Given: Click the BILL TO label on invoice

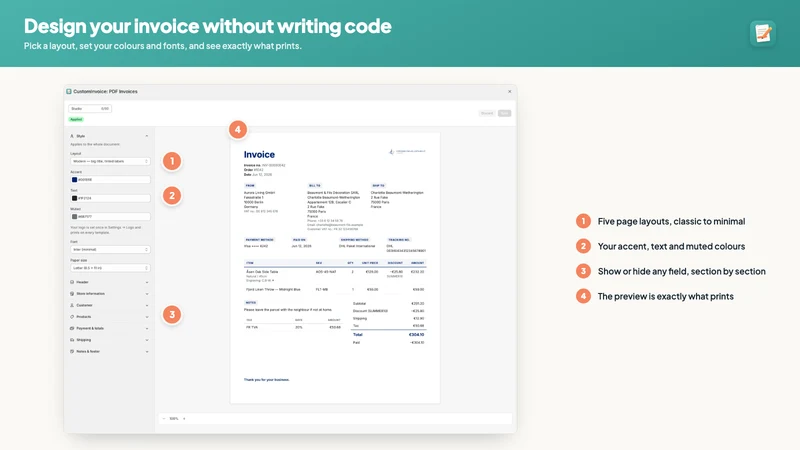Looking at the screenshot, I should pos(315,186).
